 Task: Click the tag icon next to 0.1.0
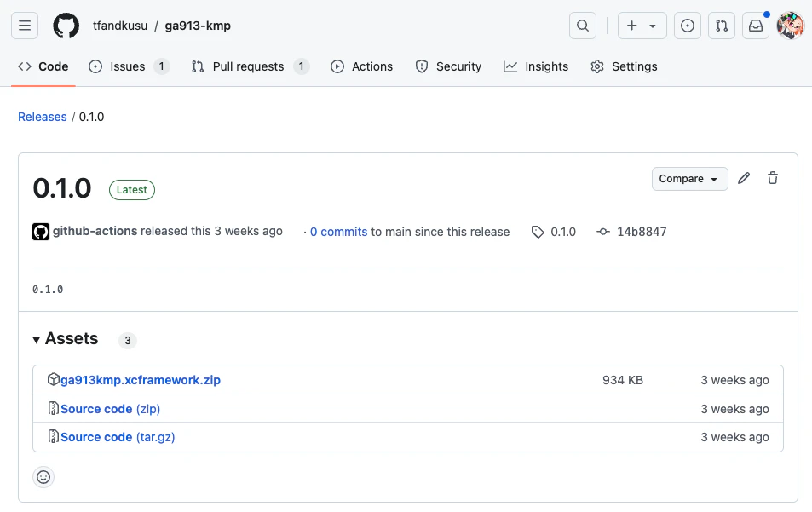tap(538, 232)
